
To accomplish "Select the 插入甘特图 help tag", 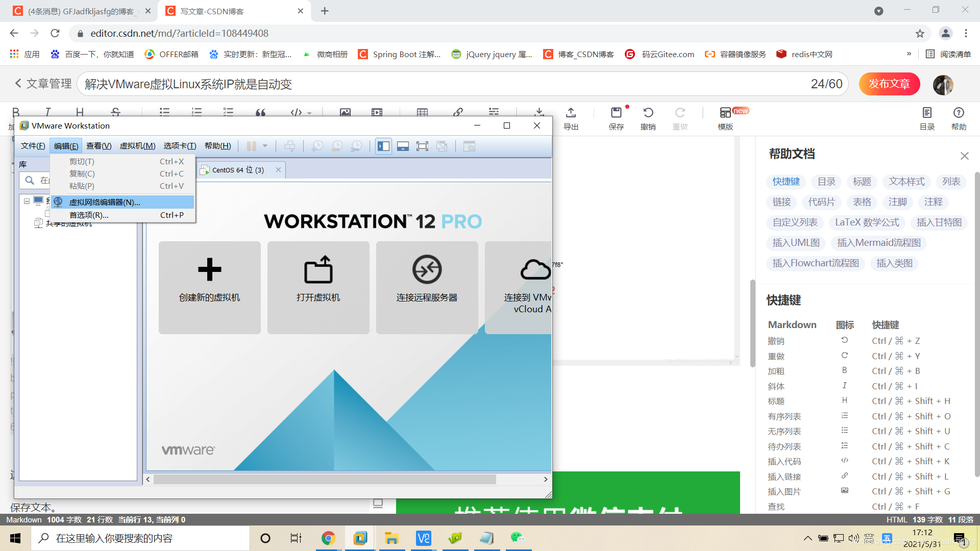I will click(939, 222).
